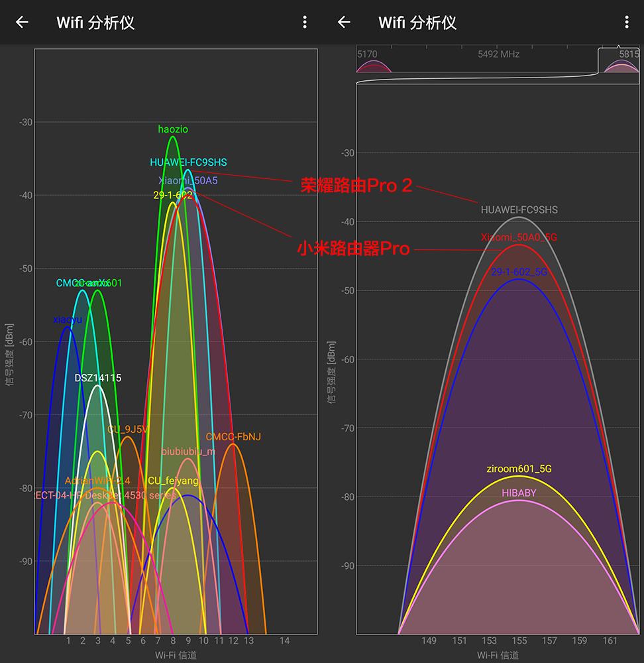
Task: Select the haozio network curve label
Action: coord(174,129)
